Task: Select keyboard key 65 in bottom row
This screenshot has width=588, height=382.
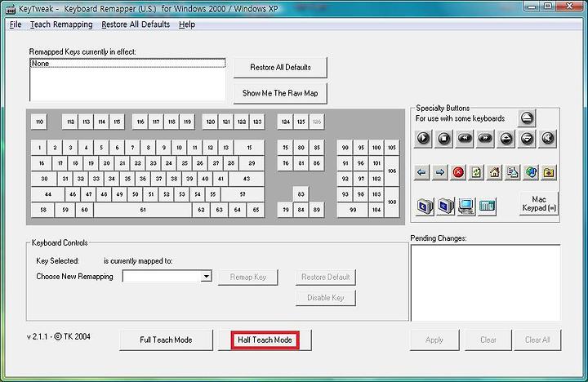Action: (256, 210)
